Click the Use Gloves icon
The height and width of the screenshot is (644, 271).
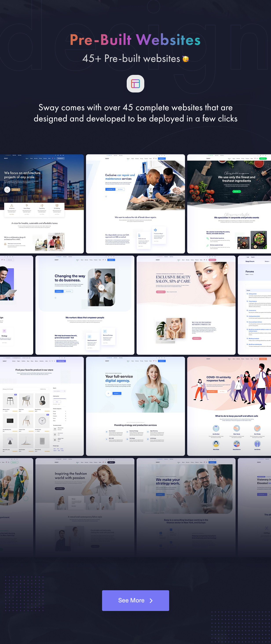(257, 444)
